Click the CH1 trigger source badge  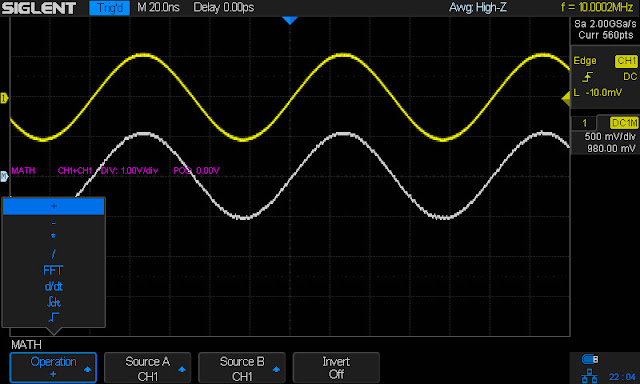click(x=626, y=61)
